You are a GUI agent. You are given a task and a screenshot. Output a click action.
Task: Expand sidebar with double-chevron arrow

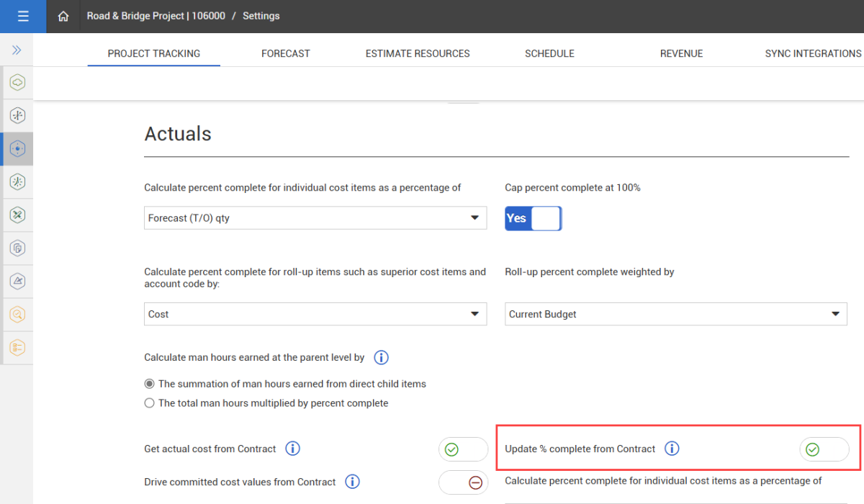17,50
